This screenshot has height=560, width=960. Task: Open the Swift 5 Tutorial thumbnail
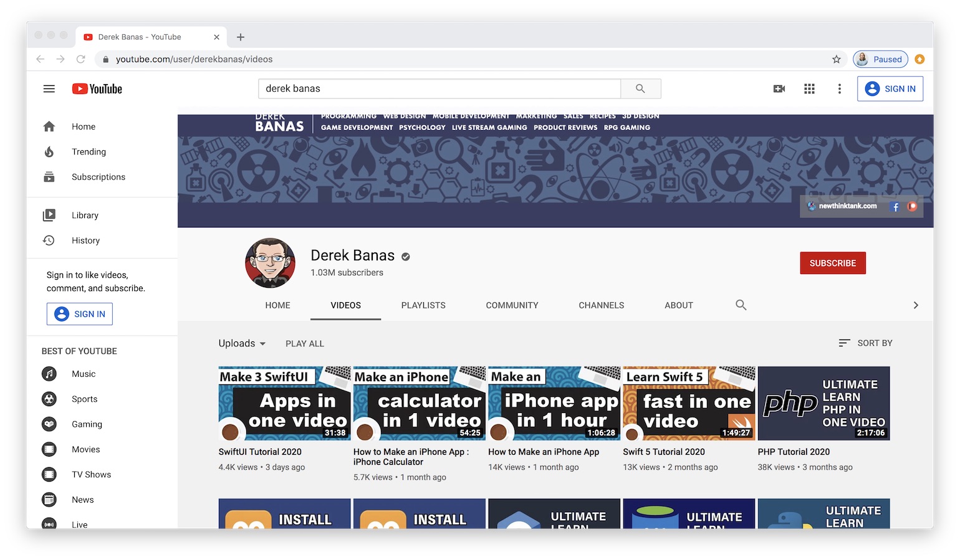tap(689, 404)
